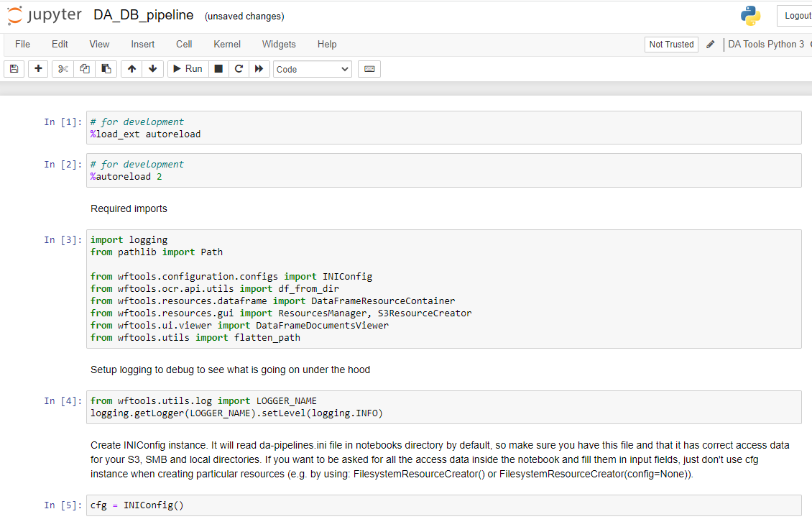Move selected cell down
Viewport: 812px width, 532px height.
point(153,69)
